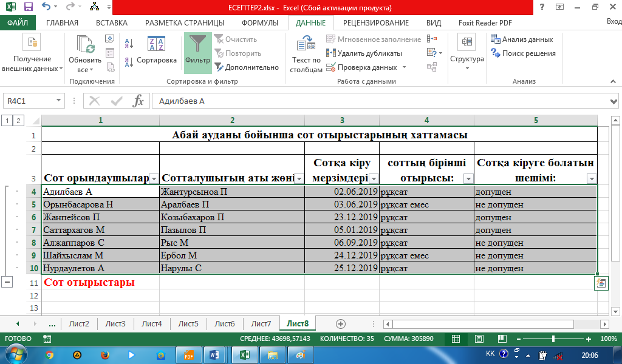The height and width of the screenshot is (364, 622).
Task: Open the Foxit Reader PDF tab
Action: (485, 22)
